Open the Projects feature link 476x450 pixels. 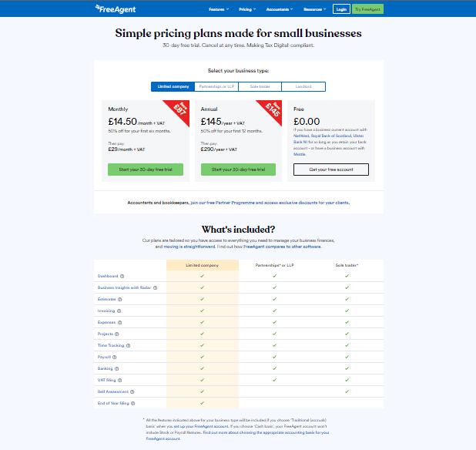[106, 334]
